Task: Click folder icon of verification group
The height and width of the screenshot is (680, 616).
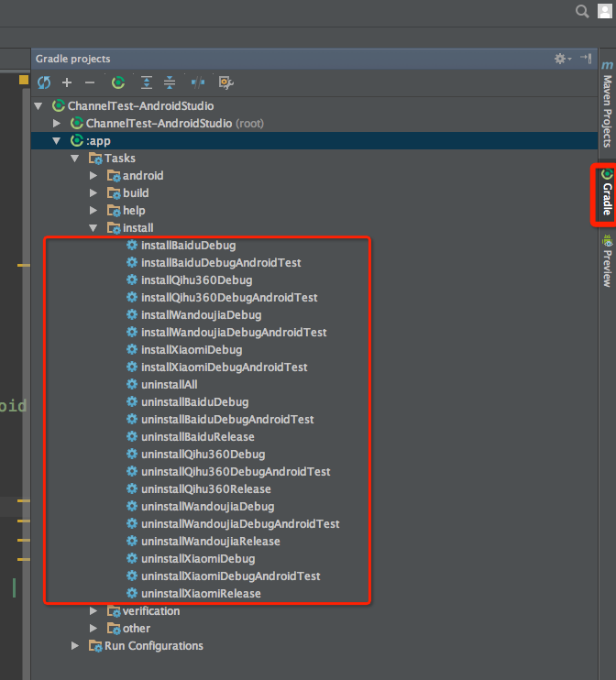Action: coord(114,611)
